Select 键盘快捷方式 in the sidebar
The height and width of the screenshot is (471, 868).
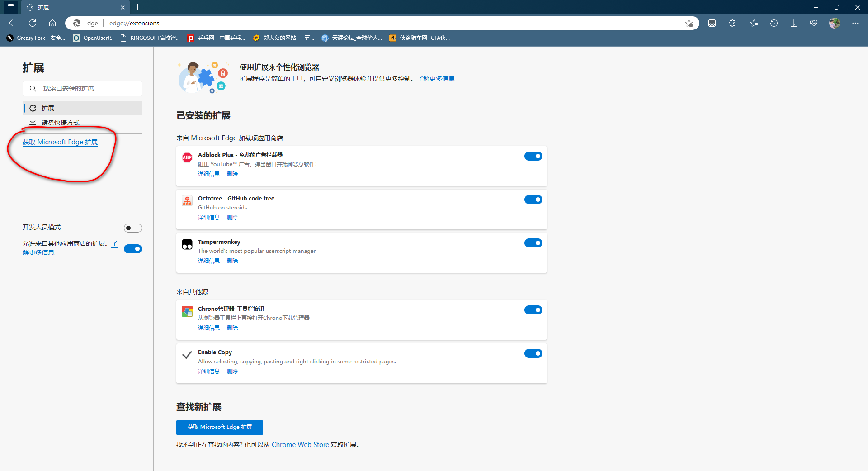pyautogui.click(x=82, y=123)
